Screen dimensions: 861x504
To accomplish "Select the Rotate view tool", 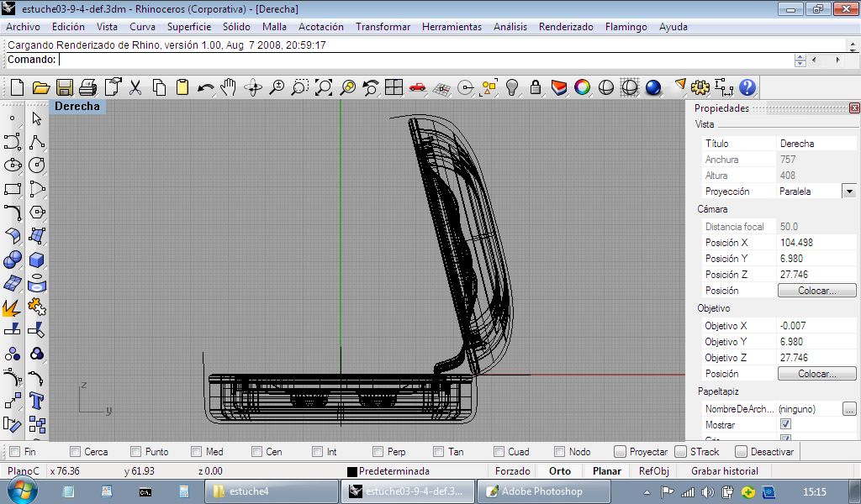I will pos(252,87).
